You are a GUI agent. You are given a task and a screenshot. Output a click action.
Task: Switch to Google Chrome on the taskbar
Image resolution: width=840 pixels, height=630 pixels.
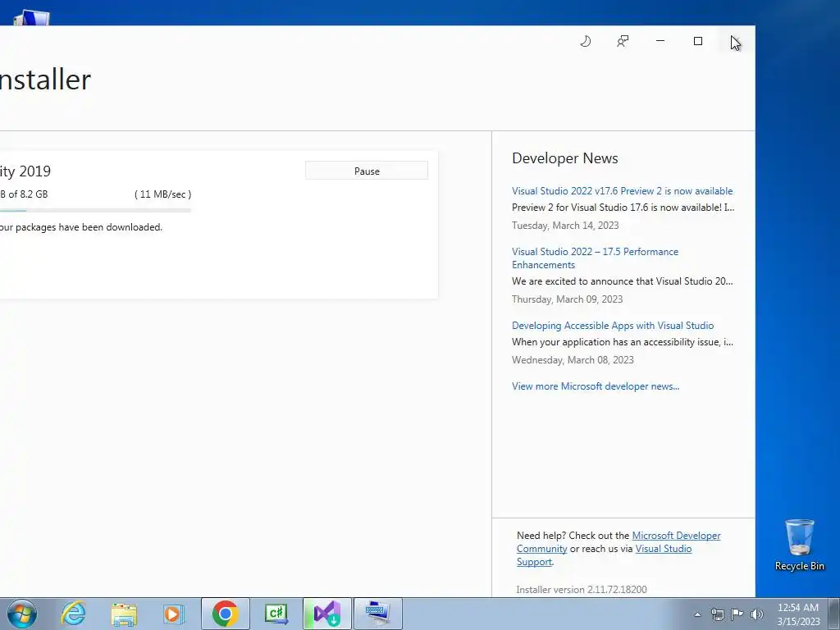pos(225,614)
